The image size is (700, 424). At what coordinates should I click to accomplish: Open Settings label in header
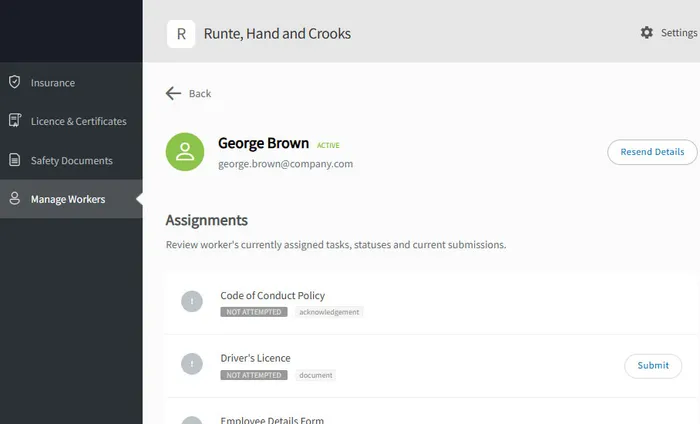pos(679,33)
